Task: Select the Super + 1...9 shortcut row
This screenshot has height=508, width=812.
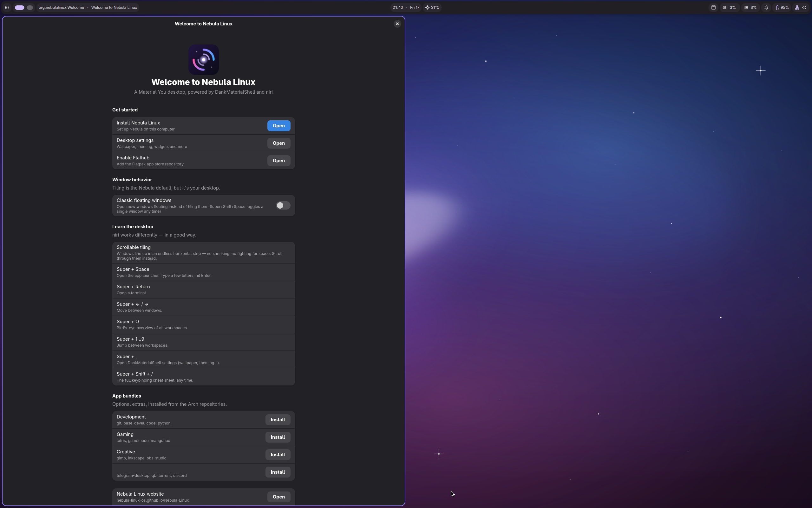Action: [203, 342]
